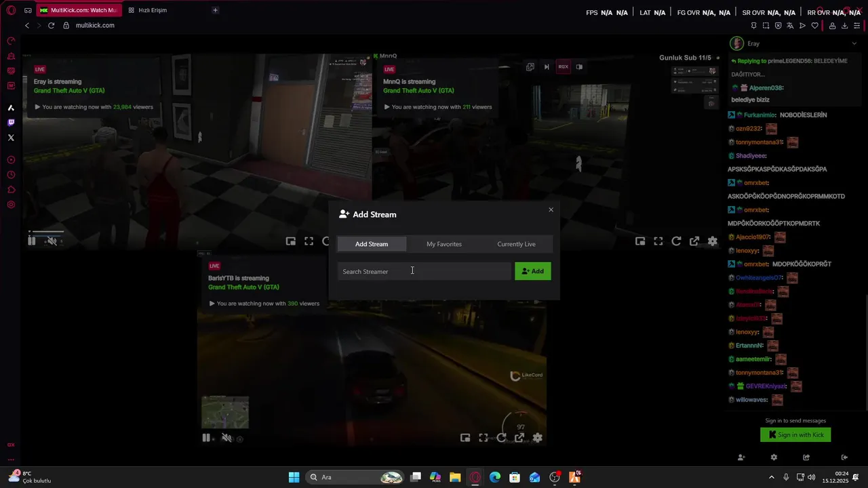This screenshot has width=868, height=488.
Task: Open Settings gear in Opera sidebar
Action: click(x=11, y=205)
